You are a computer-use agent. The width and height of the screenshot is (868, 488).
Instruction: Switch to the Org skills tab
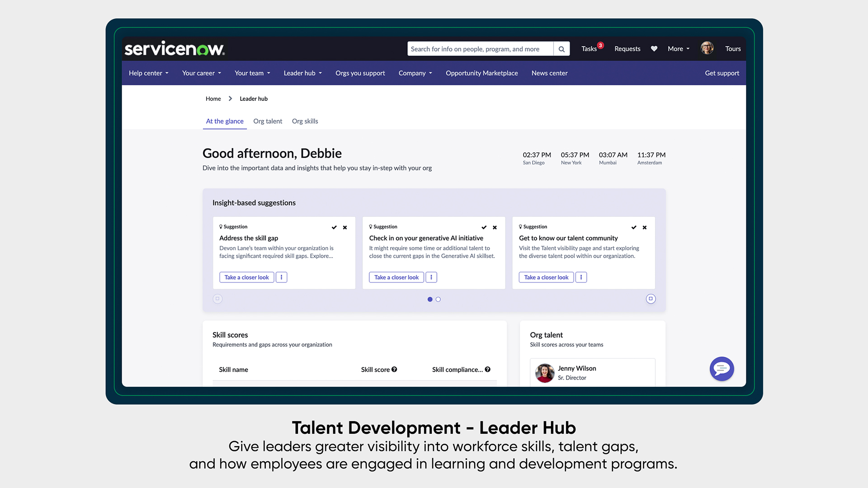click(x=305, y=121)
